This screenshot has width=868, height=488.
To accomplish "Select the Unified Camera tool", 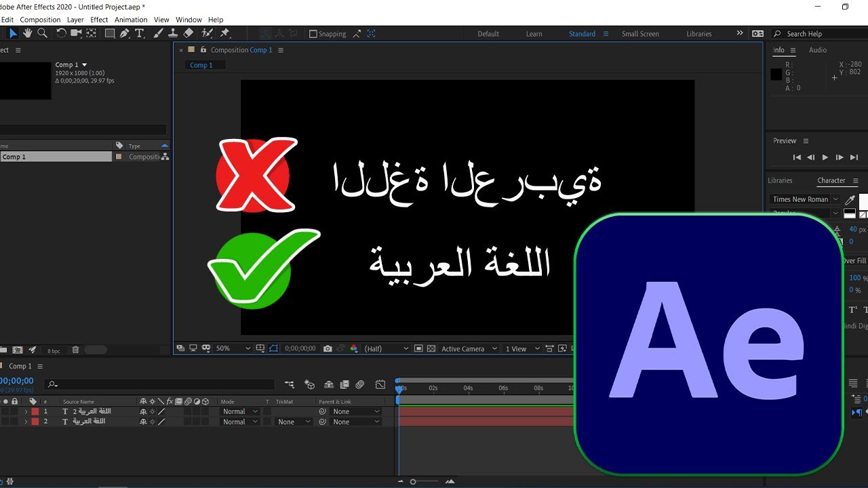I will (76, 33).
